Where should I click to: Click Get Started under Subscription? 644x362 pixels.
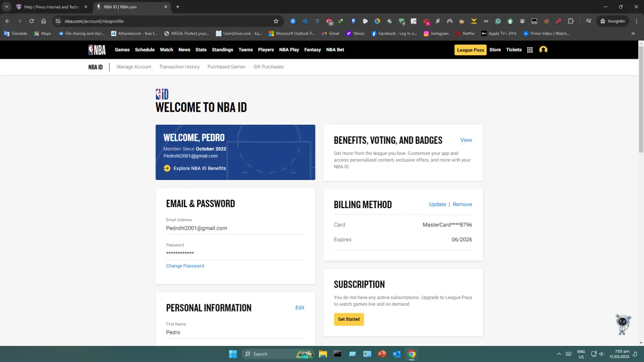(349, 319)
